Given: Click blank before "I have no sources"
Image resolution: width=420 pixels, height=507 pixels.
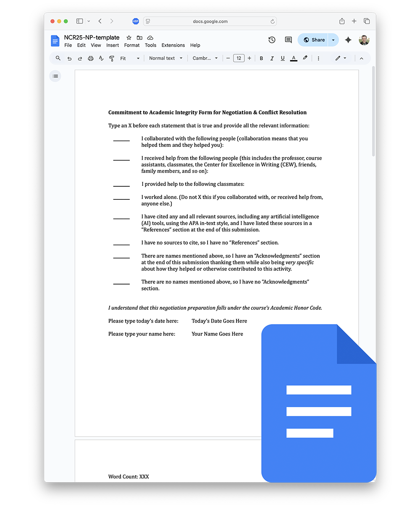Looking at the screenshot, I should point(121,244).
